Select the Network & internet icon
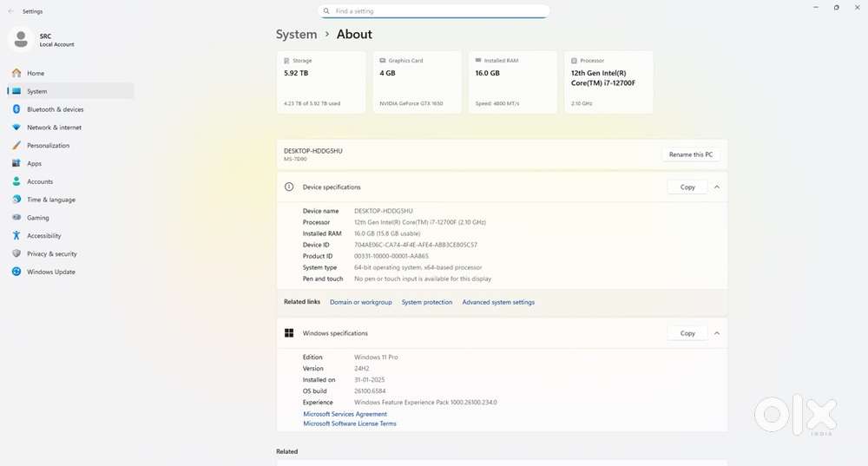868x466 pixels. [x=16, y=128]
